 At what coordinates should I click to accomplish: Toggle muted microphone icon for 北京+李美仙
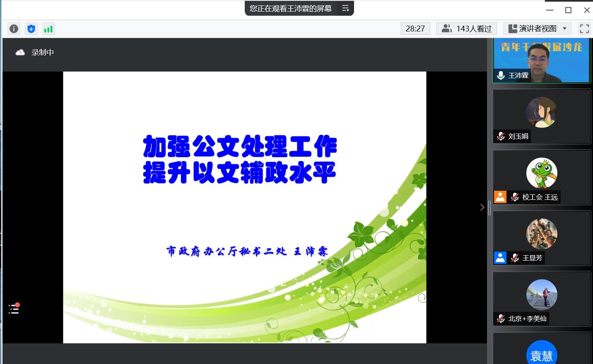501,318
